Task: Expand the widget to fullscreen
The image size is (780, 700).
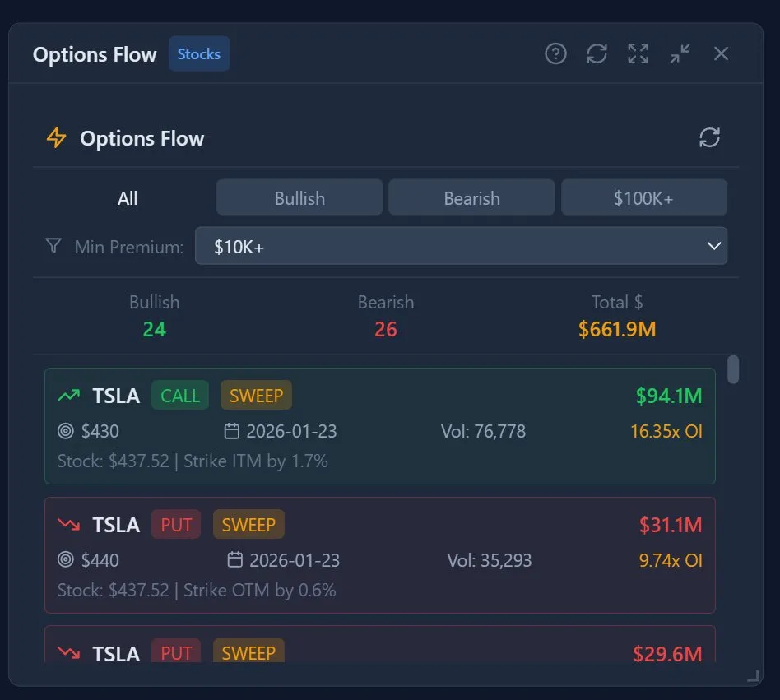Action: pyautogui.click(x=638, y=53)
